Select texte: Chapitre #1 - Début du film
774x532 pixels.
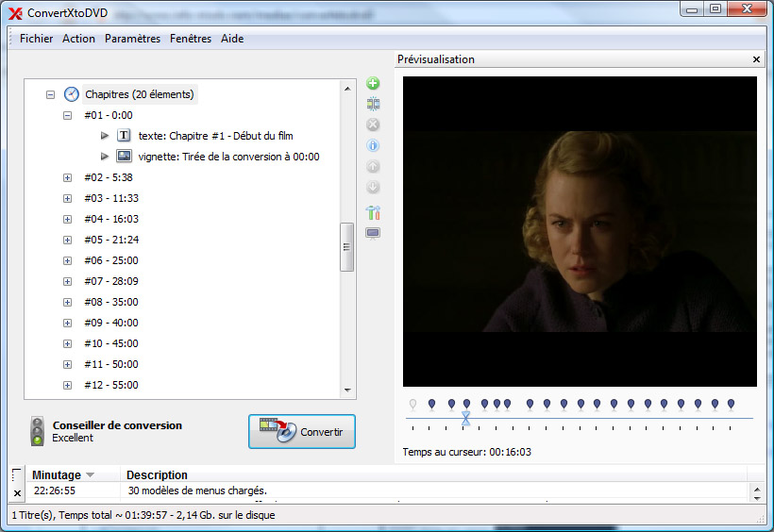click(216, 136)
